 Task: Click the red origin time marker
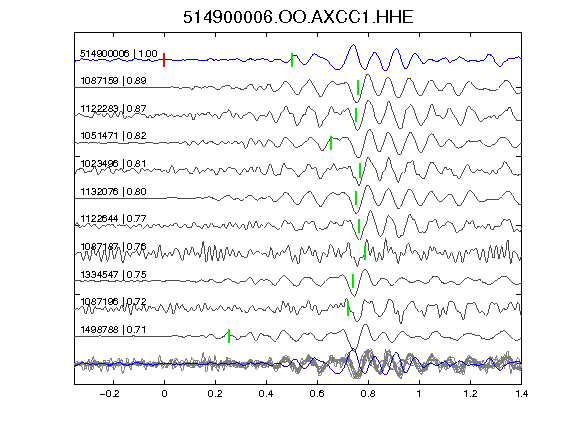164,60
